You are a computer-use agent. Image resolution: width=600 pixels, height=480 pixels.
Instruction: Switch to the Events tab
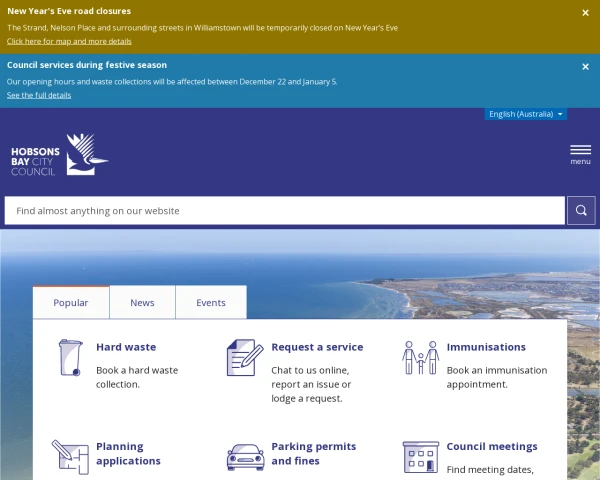point(211,302)
